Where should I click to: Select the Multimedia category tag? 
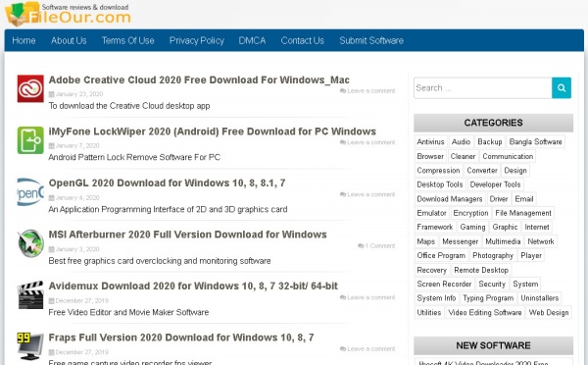[503, 241]
